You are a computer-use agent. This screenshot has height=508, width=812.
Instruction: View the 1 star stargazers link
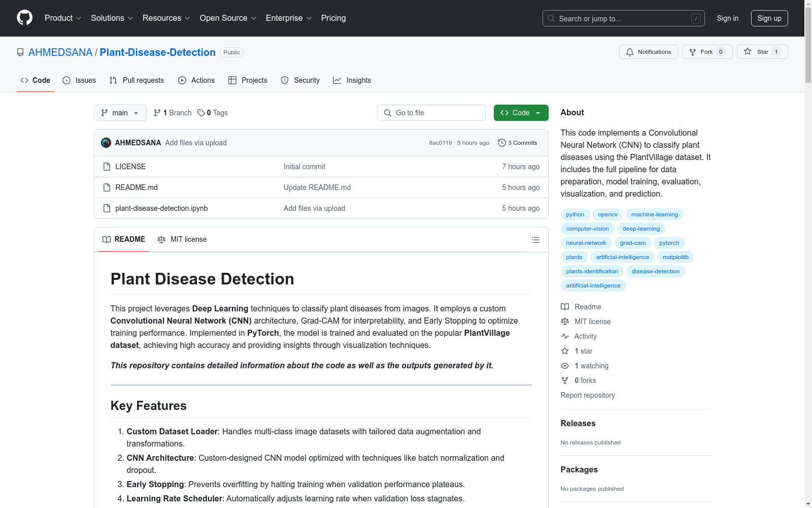(577, 351)
